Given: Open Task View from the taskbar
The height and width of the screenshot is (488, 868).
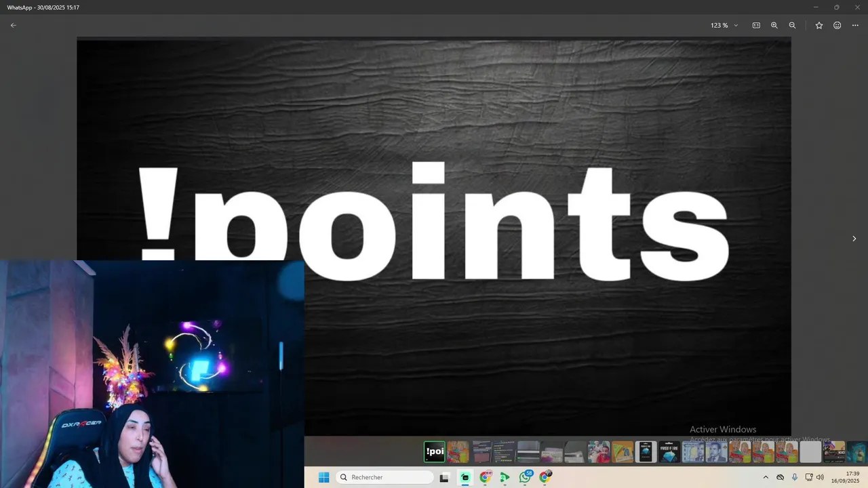Looking at the screenshot, I should pyautogui.click(x=444, y=477).
